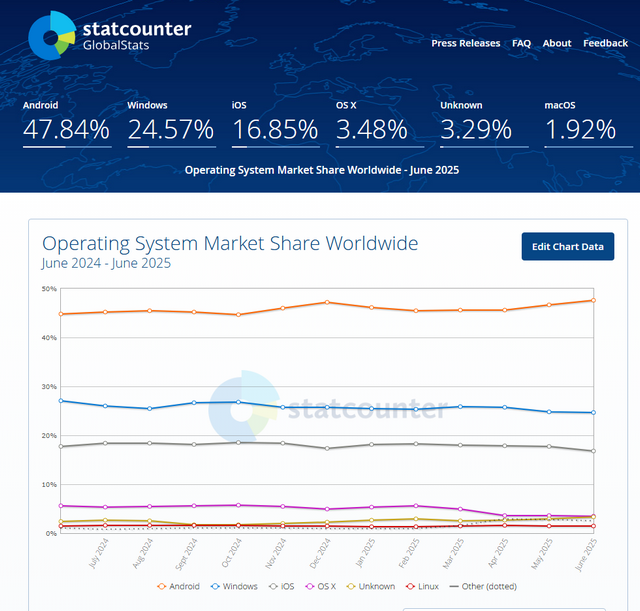640x611 pixels.
Task: Click the iOS data point for June 2025
Action: click(x=593, y=451)
